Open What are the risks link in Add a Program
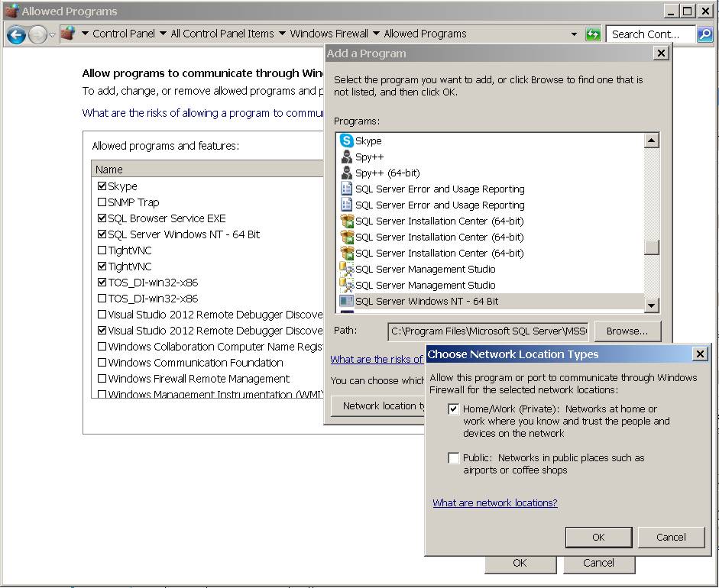The image size is (719, 588). click(377, 360)
